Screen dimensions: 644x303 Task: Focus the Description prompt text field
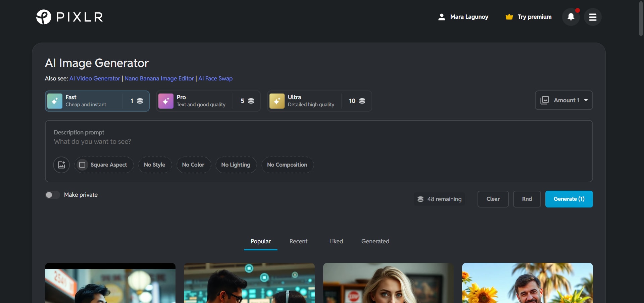319,141
